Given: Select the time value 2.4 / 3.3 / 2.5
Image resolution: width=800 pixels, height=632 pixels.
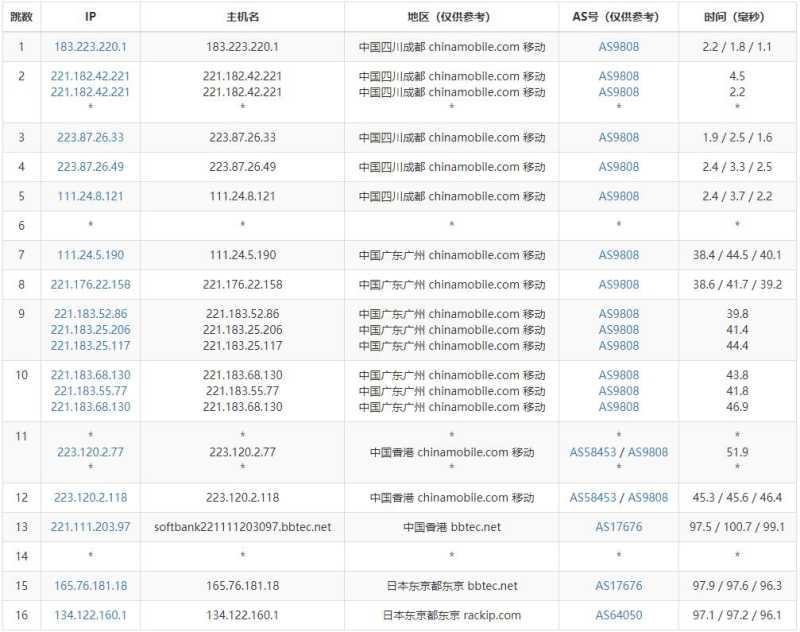Looking at the screenshot, I should 737,167.
